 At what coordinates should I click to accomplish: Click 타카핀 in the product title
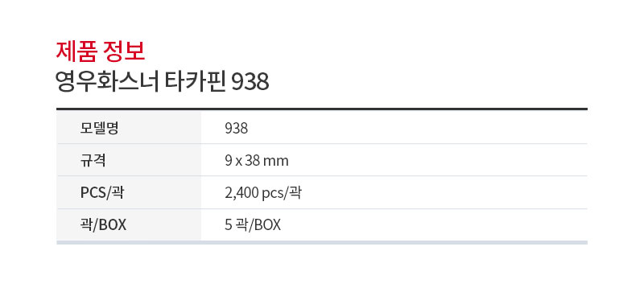pyautogui.click(x=195, y=83)
